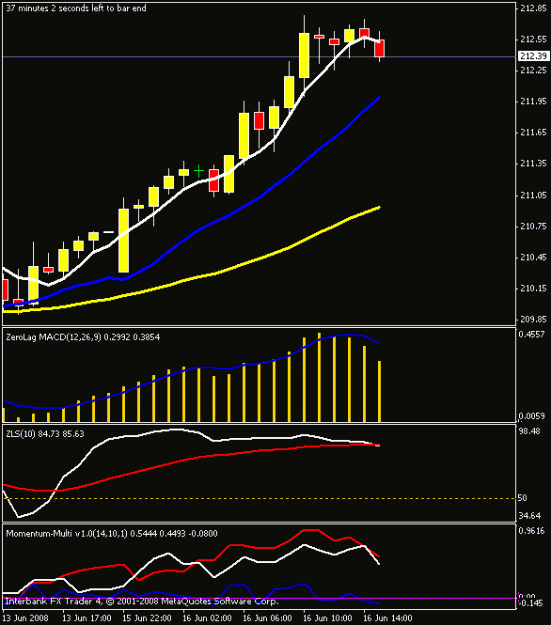The height and width of the screenshot is (625, 551).
Task: Click the 13 Jun 2008 date label
Action: (26, 618)
